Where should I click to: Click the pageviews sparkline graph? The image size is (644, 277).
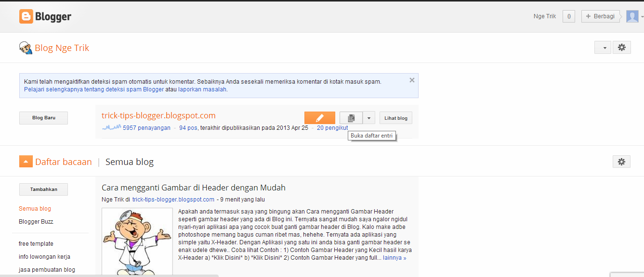pyautogui.click(x=111, y=128)
